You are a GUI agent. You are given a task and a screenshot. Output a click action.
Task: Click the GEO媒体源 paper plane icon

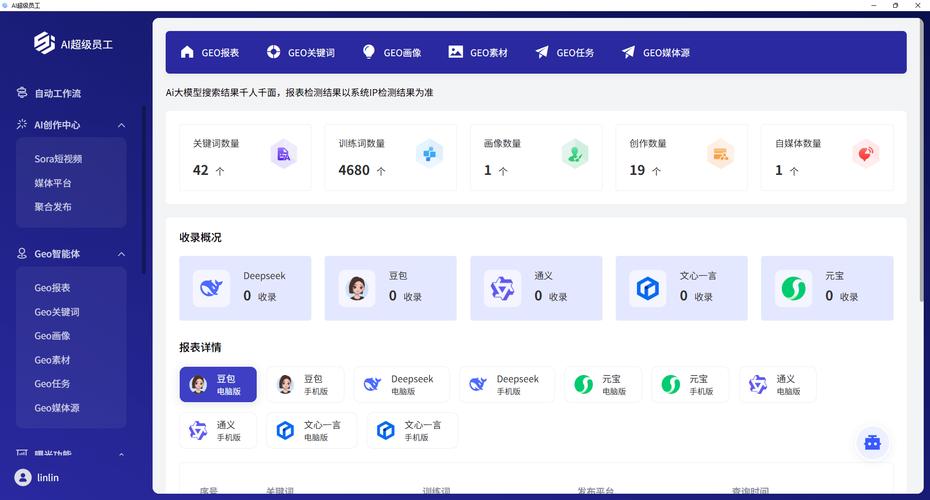(x=629, y=52)
